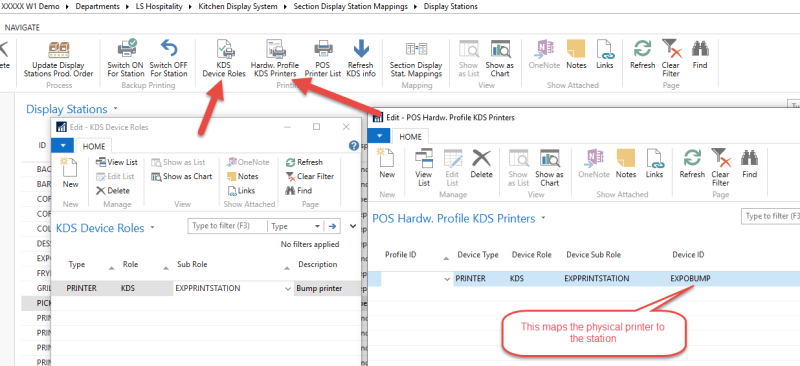
Task: Click Switch ON For Station icon
Action: click(126, 49)
